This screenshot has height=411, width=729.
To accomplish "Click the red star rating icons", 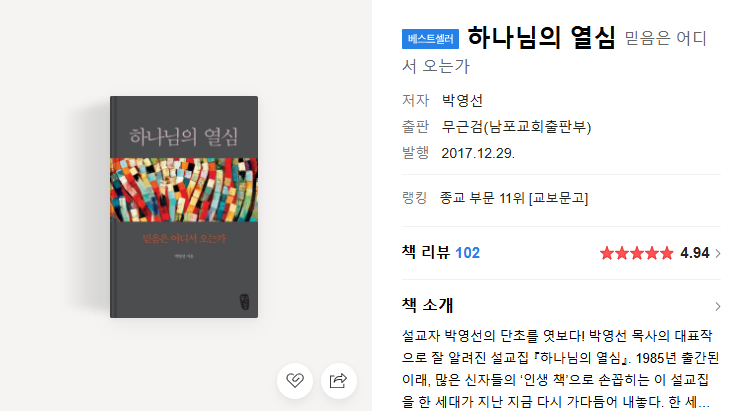I will click(636, 253).
